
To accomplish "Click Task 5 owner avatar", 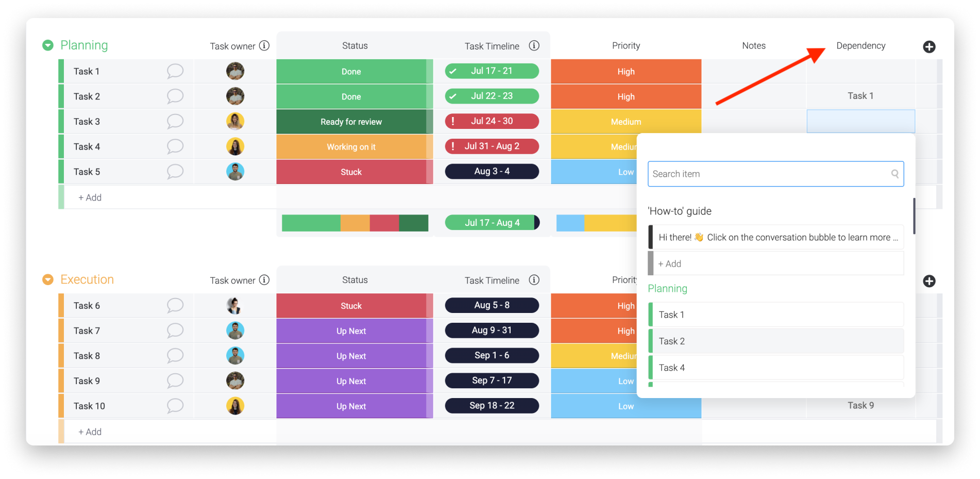I will point(235,172).
